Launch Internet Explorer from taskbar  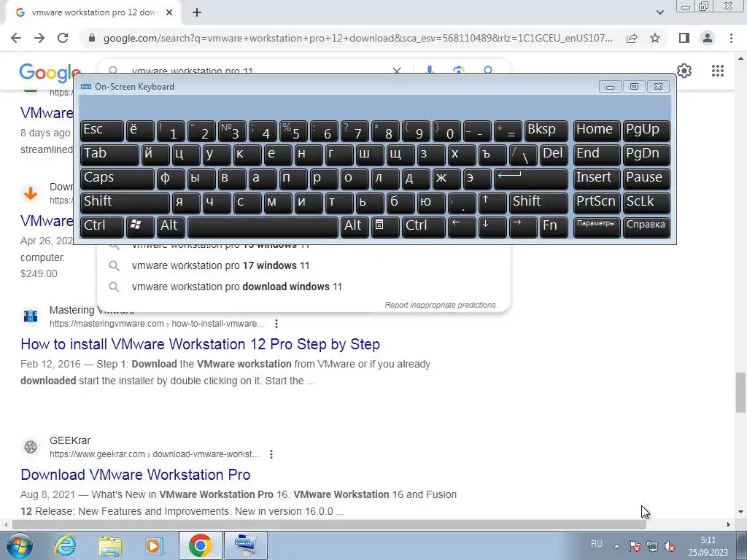[x=65, y=545]
